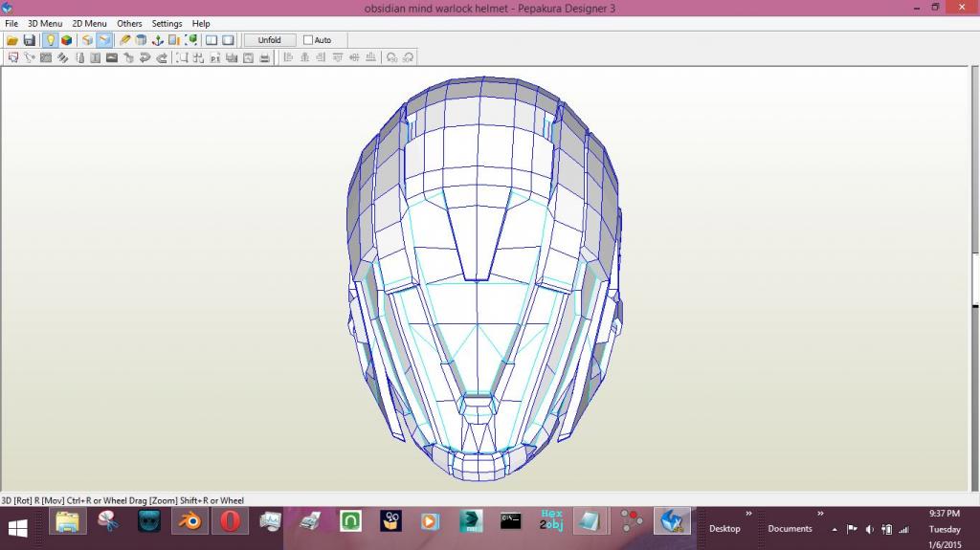Open Blender from the taskbar
Image resolution: width=980 pixels, height=550 pixels.
pos(189,521)
